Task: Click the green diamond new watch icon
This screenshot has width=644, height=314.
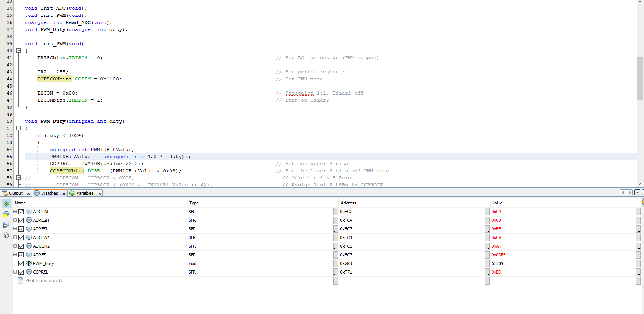Action: pos(6,203)
